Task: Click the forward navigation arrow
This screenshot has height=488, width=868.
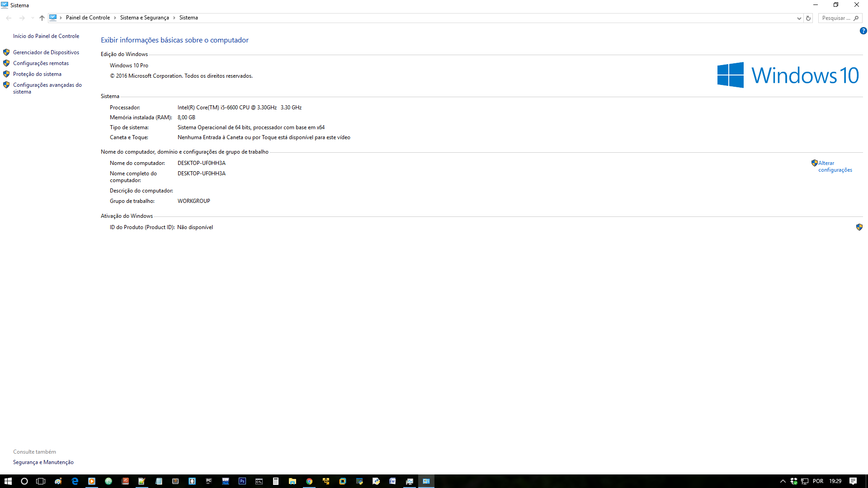Action: pos(22,18)
